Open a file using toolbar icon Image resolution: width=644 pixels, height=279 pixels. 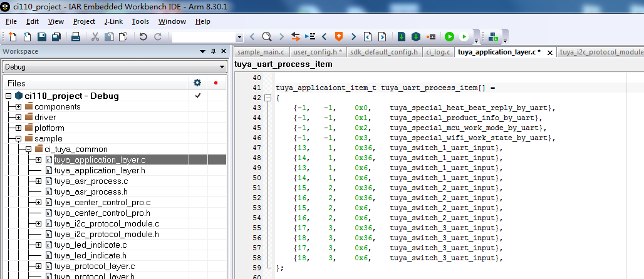pos(27,37)
